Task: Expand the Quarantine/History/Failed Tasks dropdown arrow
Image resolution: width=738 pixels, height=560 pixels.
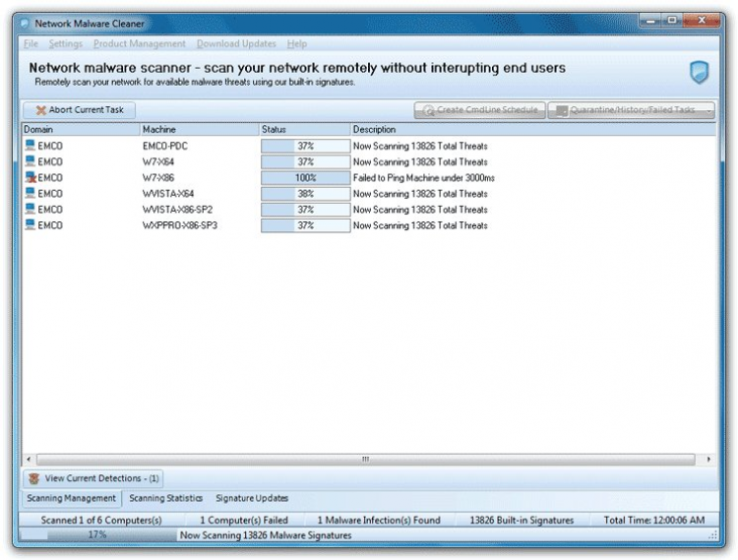Action: coord(708,110)
